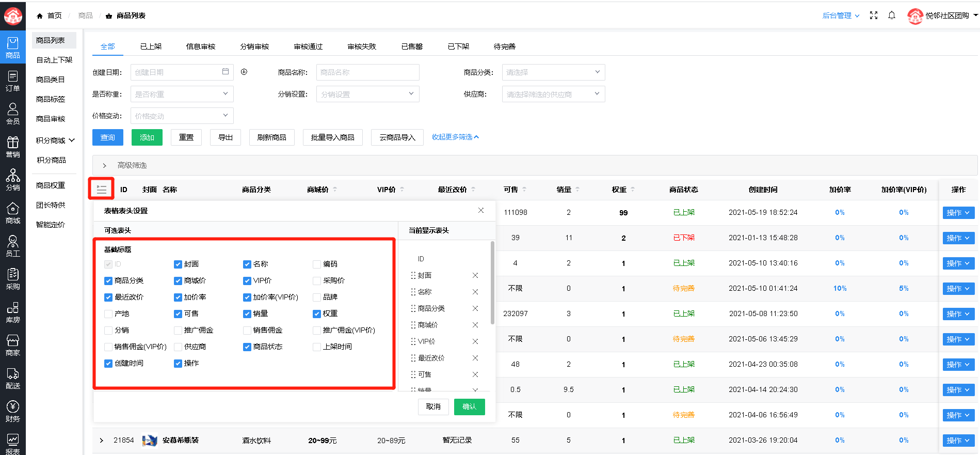Open notifications bell icon
Viewport: 980px width, 455px height.
click(x=892, y=15)
